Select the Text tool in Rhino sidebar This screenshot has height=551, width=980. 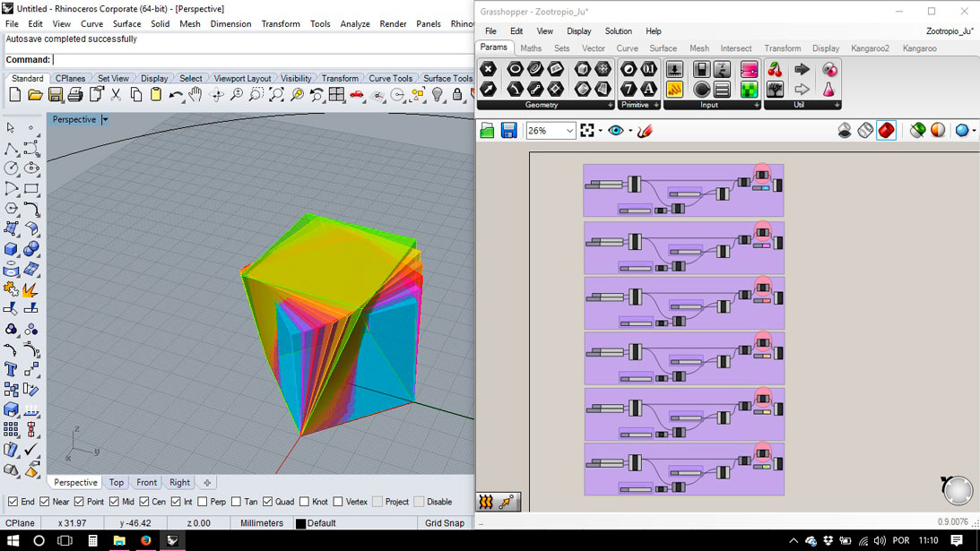[x=12, y=369]
